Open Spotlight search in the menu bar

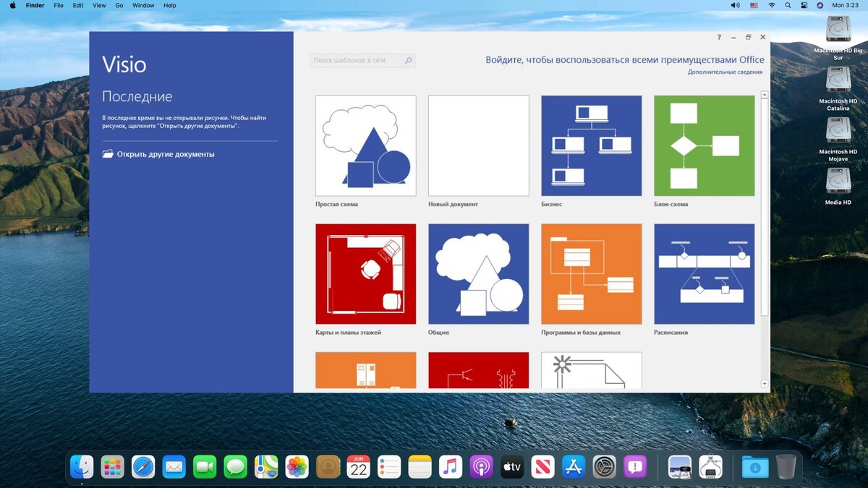788,5
